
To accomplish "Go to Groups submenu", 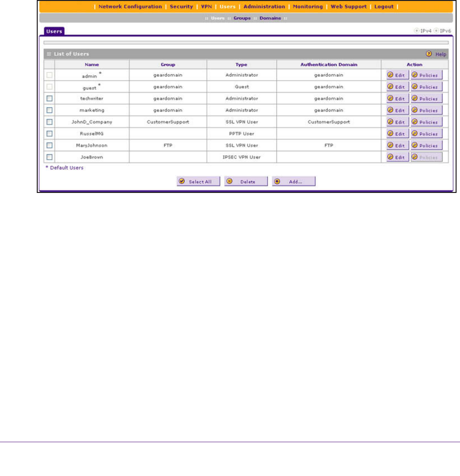I will click(242, 18).
